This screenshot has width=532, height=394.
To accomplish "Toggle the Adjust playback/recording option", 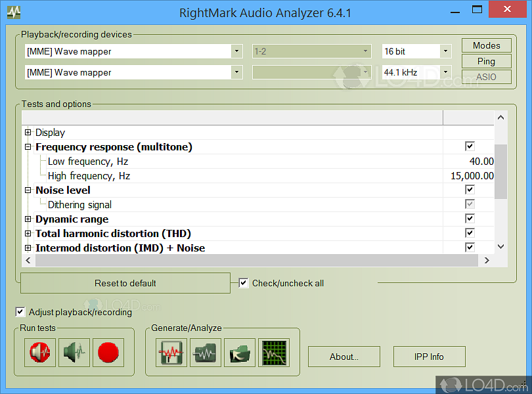I will click(x=20, y=313).
